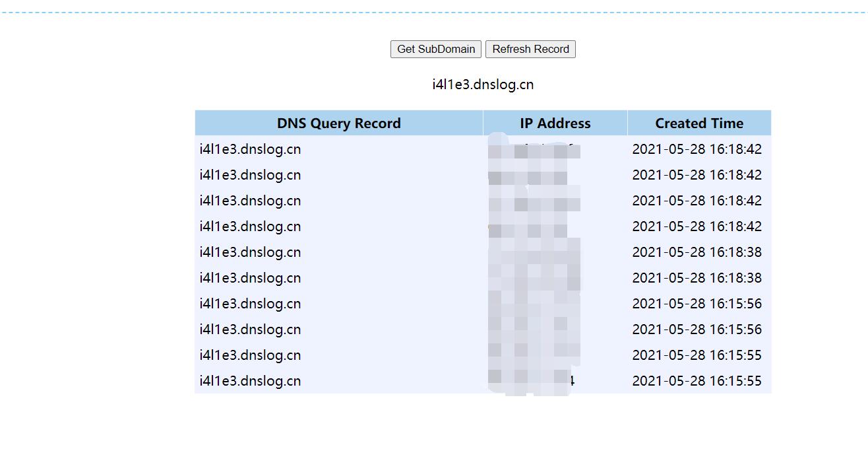The image size is (868, 449).
Task: Click the second row's 16:18:42 timestamp
Action: tap(697, 175)
